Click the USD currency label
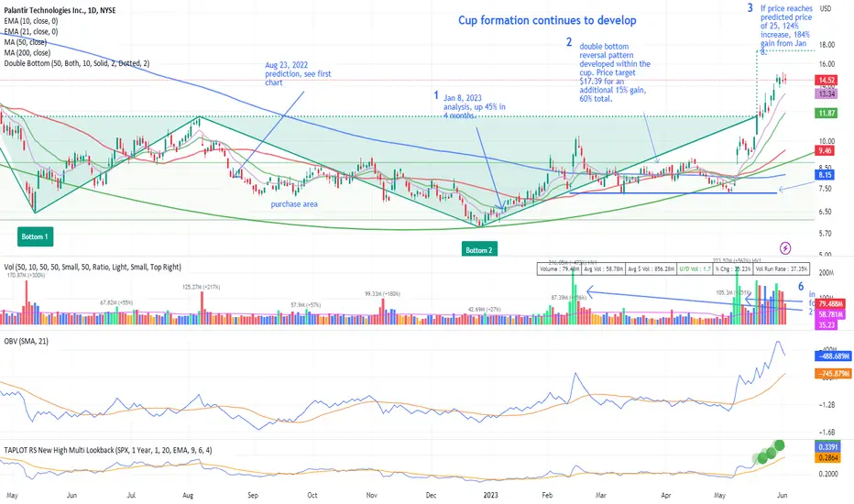This screenshot has height=504, width=854. pos(826,9)
